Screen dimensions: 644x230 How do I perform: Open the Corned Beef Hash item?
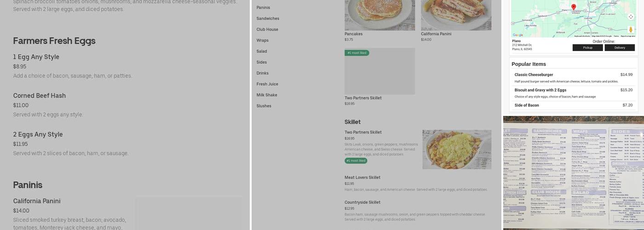pyautogui.click(x=40, y=96)
